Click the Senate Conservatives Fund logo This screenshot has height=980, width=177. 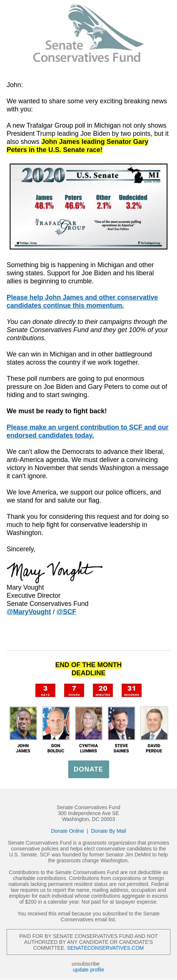[x=88, y=34]
